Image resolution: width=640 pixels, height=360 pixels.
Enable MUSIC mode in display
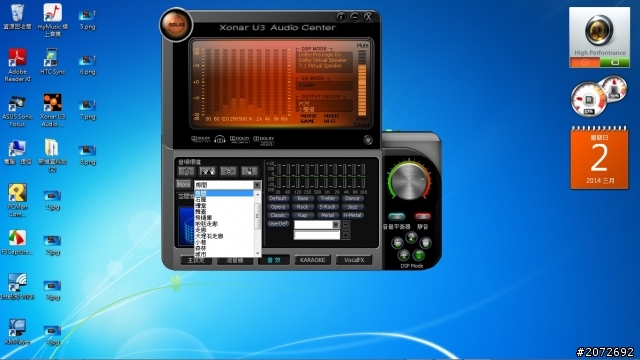(x=331, y=116)
